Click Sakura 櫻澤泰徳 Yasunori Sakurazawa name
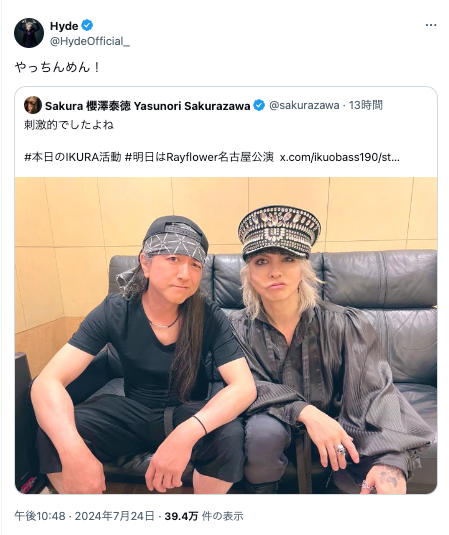This screenshot has height=535, width=449. pos(148,106)
